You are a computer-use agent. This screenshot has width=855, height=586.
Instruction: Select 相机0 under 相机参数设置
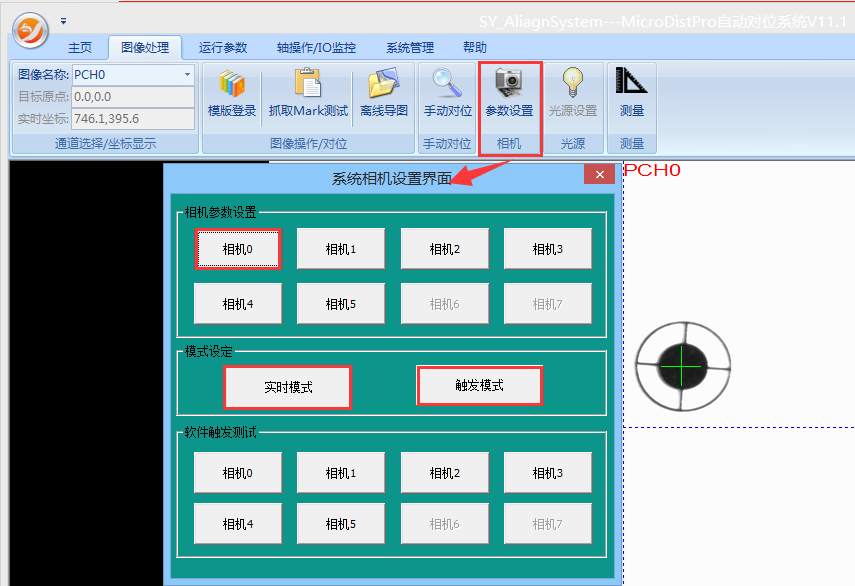click(238, 249)
